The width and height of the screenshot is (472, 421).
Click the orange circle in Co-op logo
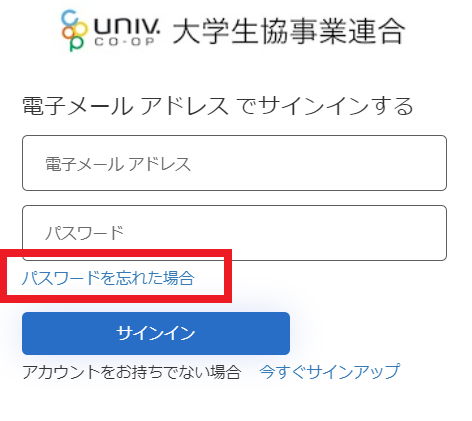[x=68, y=33]
